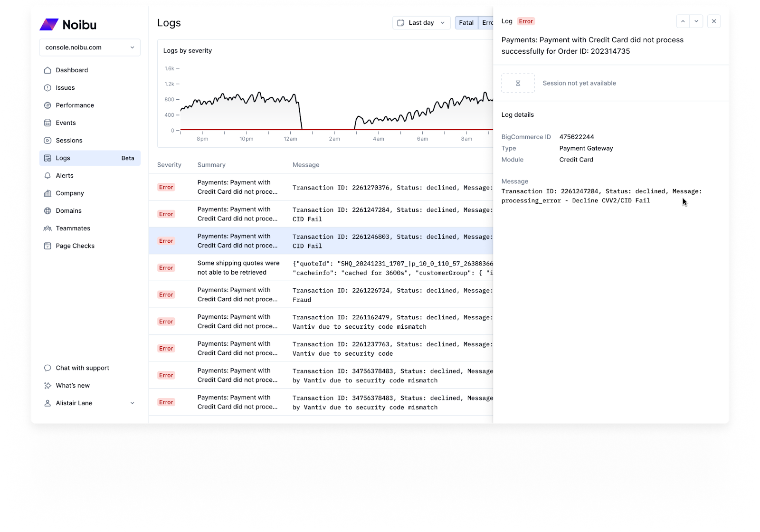This screenshot has width=760, height=532.
Task: Click the Severity column header
Action: coord(169,165)
